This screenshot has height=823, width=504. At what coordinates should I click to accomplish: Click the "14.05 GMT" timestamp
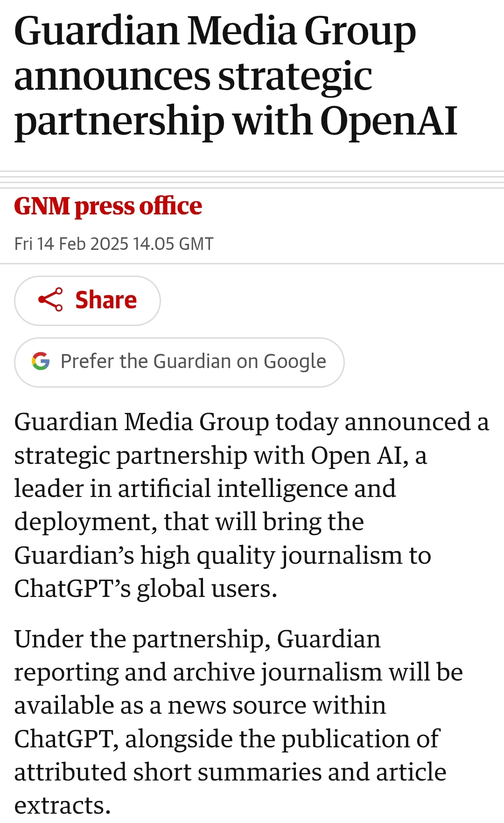173,244
